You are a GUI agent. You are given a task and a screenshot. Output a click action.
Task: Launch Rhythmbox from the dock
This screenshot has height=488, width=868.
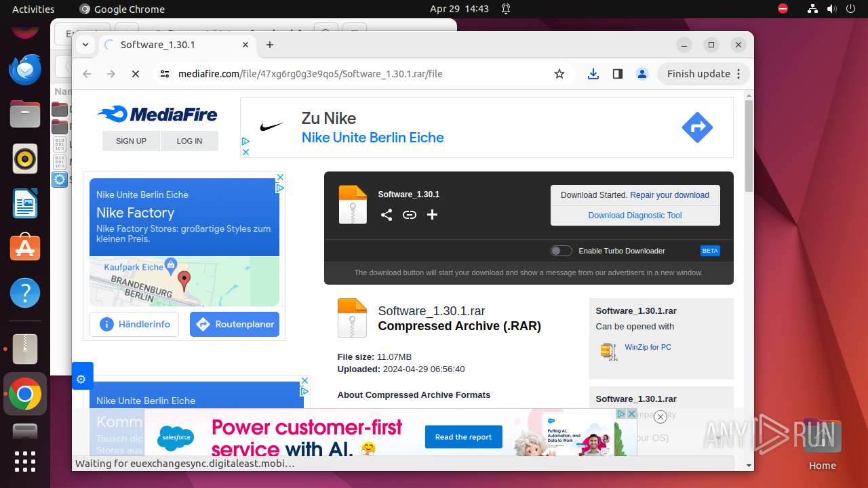point(25,159)
